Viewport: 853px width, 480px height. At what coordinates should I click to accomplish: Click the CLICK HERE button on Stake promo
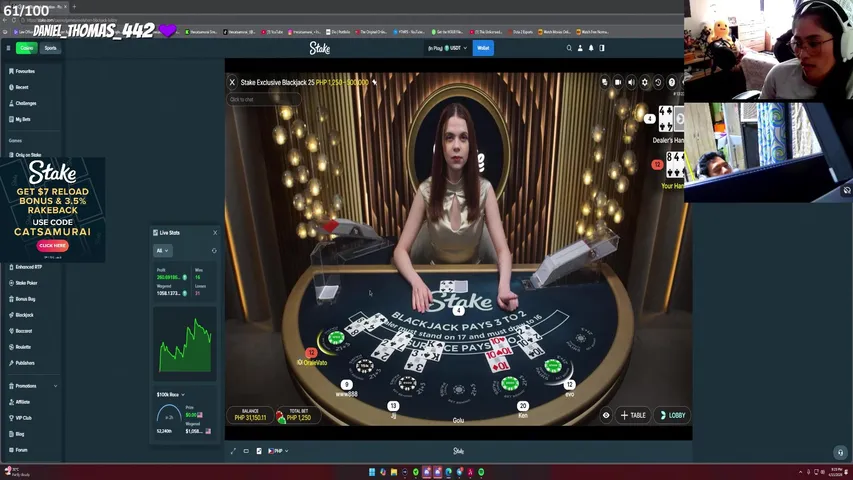(53, 245)
